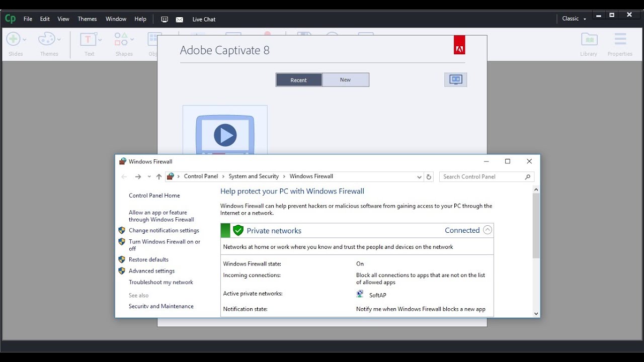The image size is (644, 362).
Task: Click the SoftAP network icon
Action: (360, 294)
